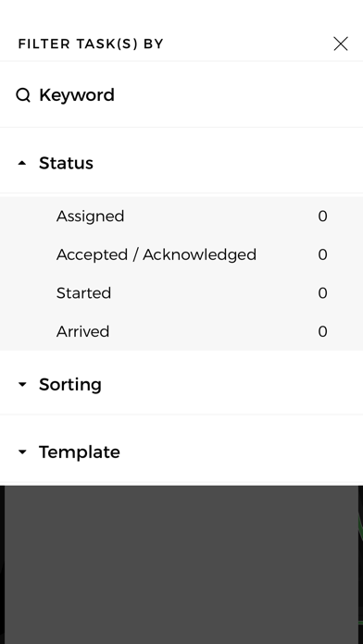This screenshot has width=363, height=644.
Task: Click the count beside Arrived
Action: (x=322, y=331)
